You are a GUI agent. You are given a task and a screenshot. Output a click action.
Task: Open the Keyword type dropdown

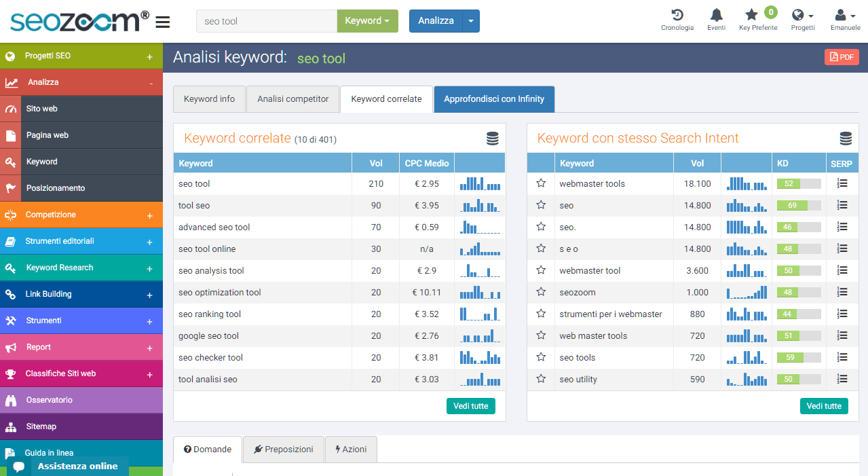coord(366,21)
